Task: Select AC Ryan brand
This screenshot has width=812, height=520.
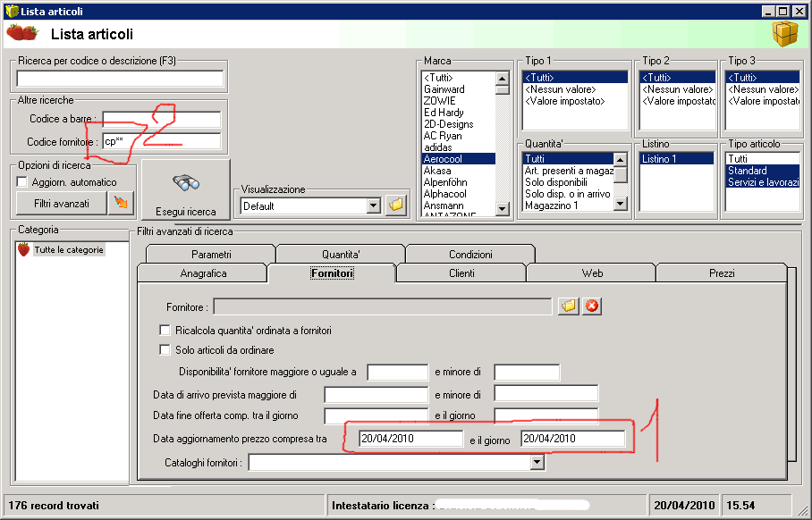Action: pos(458,136)
